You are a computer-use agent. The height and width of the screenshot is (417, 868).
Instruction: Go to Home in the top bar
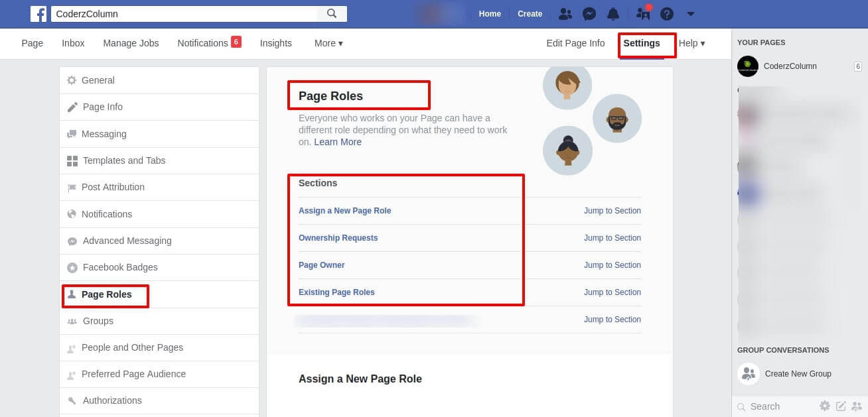pos(490,14)
